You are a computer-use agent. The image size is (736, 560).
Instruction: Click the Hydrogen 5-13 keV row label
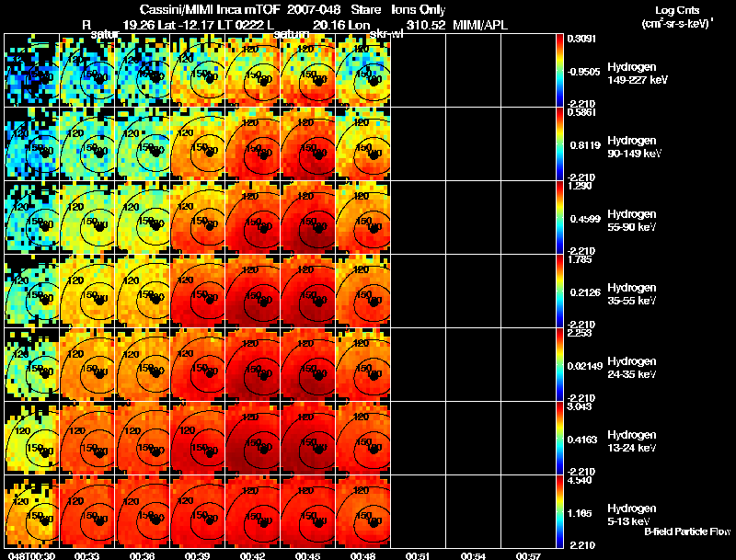coord(632,515)
